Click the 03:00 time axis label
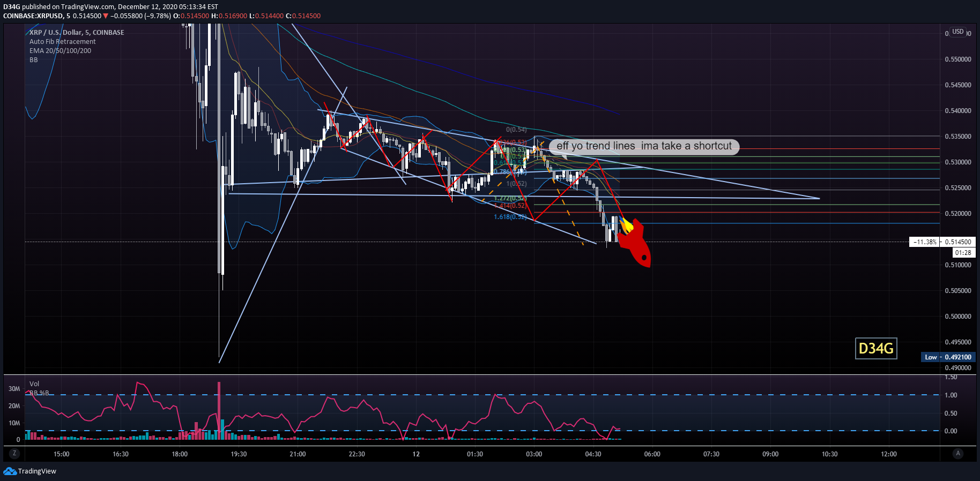The width and height of the screenshot is (980, 481). click(x=534, y=454)
